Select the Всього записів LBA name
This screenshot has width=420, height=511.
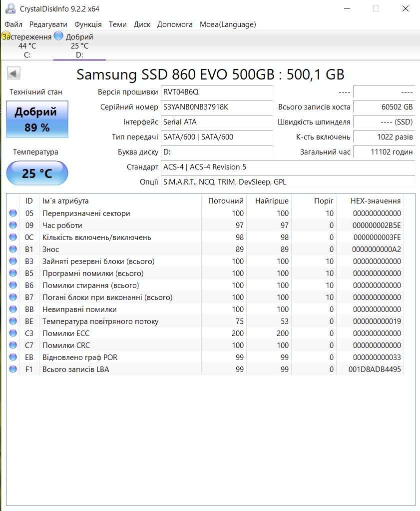[75, 369]
